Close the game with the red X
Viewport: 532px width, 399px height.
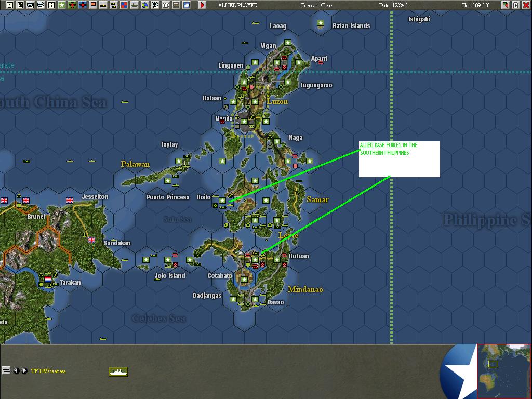tap(526, 5)
